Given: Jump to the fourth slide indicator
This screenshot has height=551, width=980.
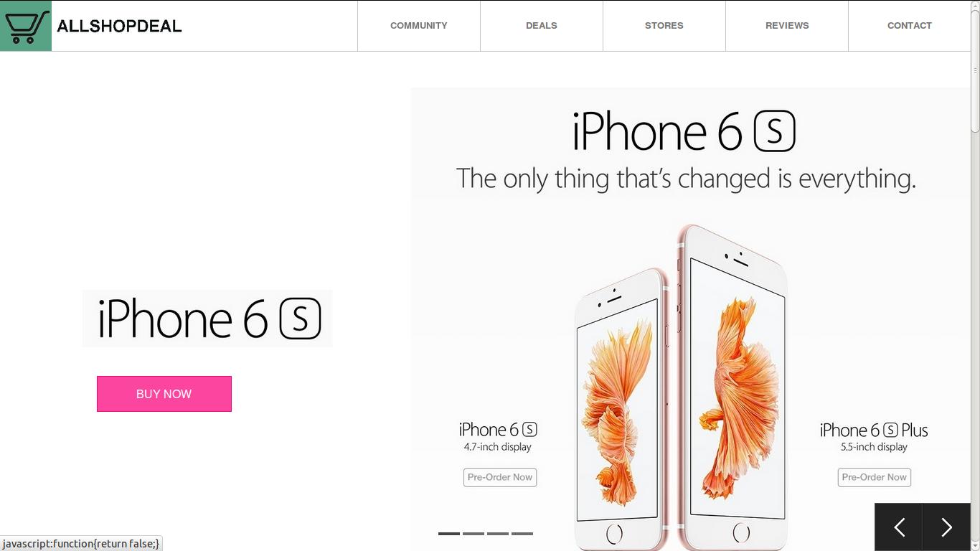Looking at the screenshot, I should pos(522,534).
